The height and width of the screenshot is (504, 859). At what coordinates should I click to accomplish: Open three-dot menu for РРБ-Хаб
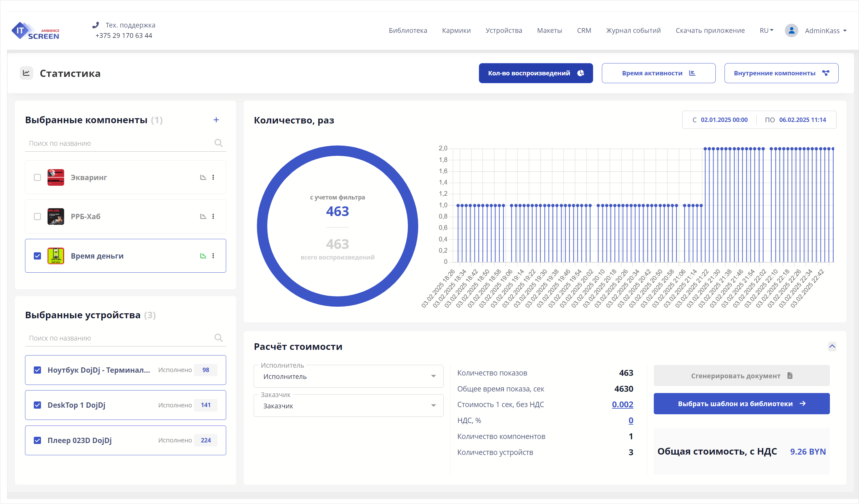(213, 216)
